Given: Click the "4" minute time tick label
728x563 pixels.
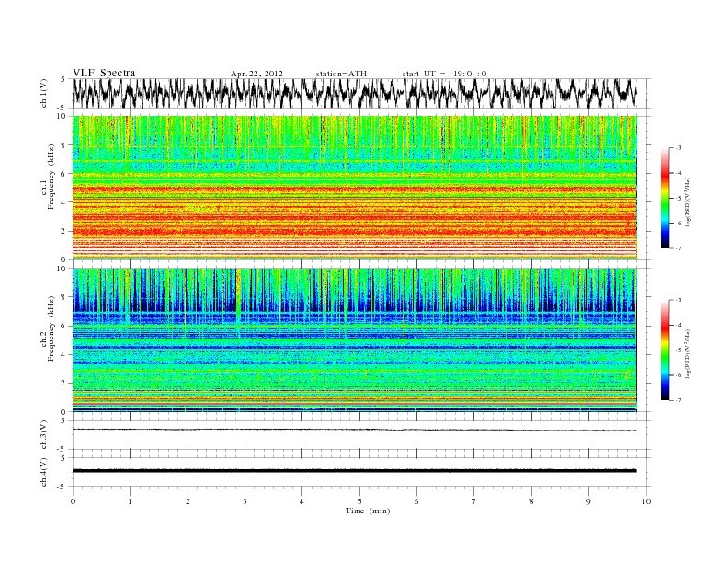Looking at the screenshot, I should (301, 501).
